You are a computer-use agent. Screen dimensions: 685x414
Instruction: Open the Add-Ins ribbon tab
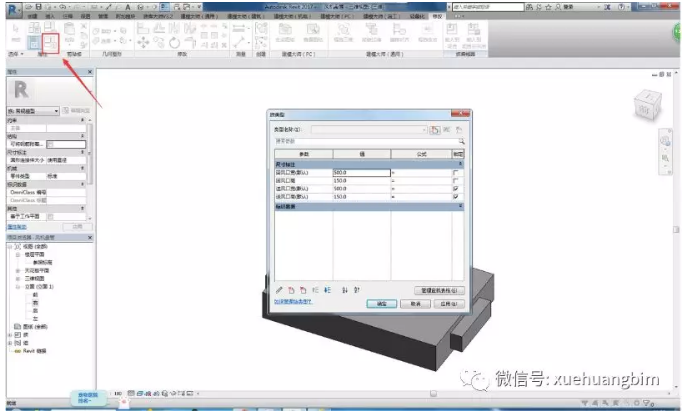pyautogui.click(x=125, y=16)
